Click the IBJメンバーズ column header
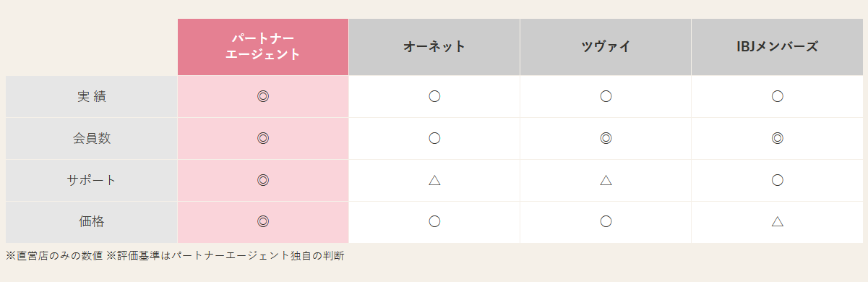The image size is (868, 282). pyautogui.click(x=777, y=47)
